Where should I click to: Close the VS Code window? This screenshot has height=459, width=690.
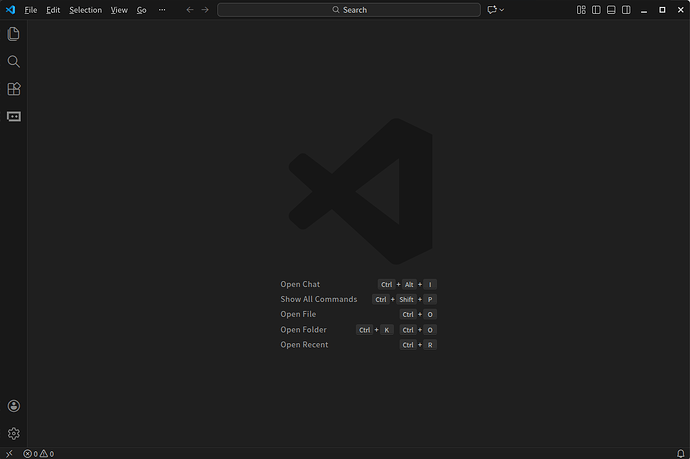click(680, 10)
